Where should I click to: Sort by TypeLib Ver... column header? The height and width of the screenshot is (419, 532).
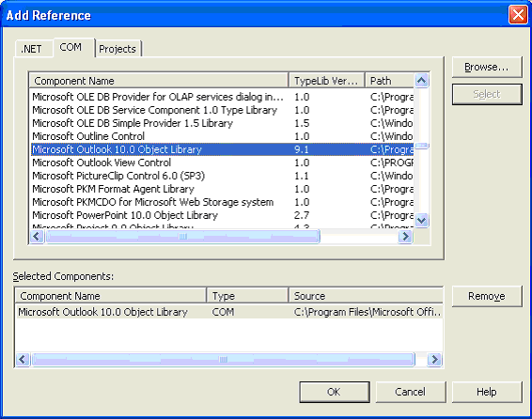point(327,81)
